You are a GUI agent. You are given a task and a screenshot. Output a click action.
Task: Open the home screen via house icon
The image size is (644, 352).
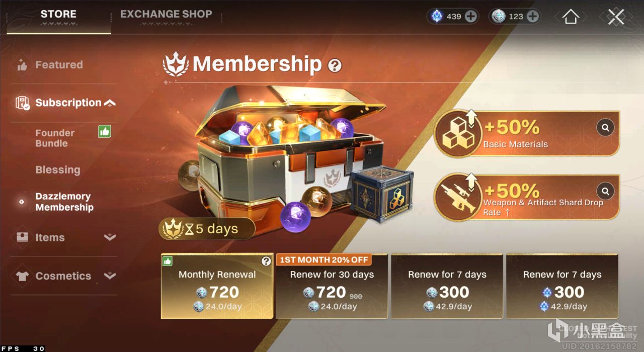(571, 17)
